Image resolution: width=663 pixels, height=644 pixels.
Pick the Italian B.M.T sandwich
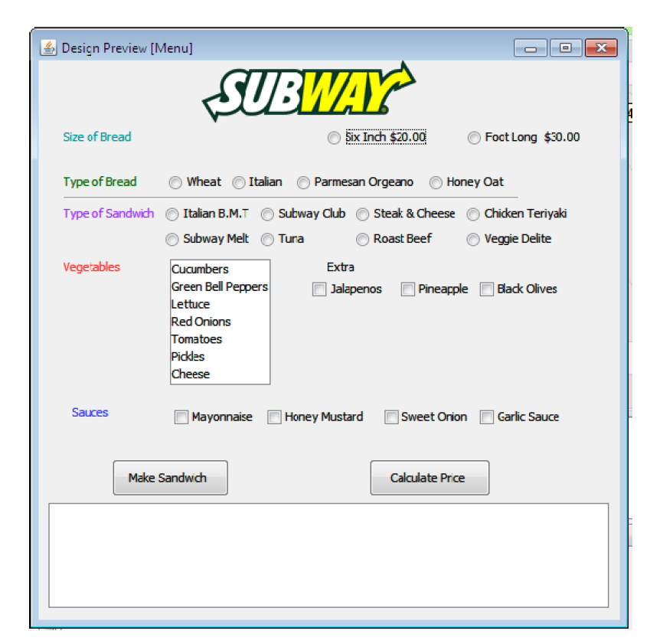pyautogui.click(x=172, y=214)
